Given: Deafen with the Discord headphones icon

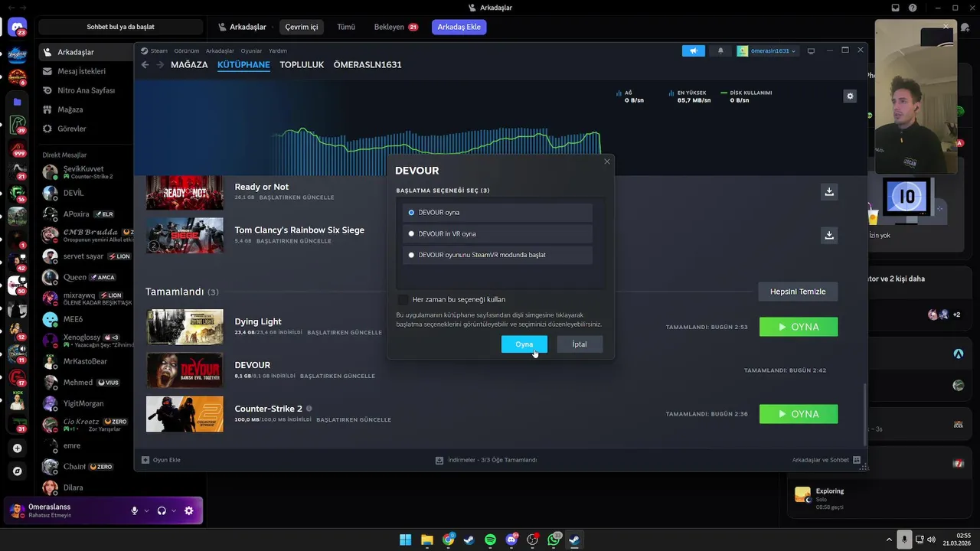Looking at the screenshot, I should pos(162,510).
